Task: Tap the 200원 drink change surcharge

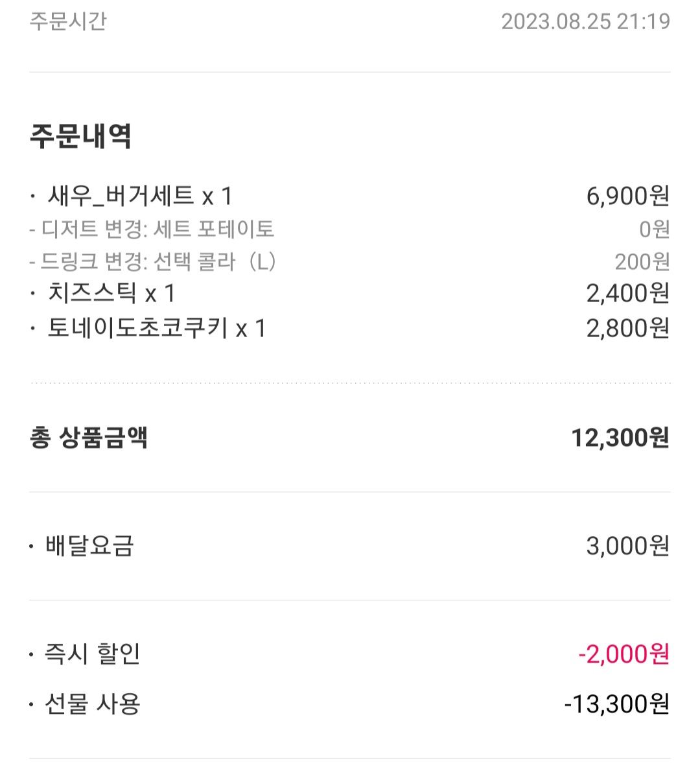Action: [x=642, y=262]
